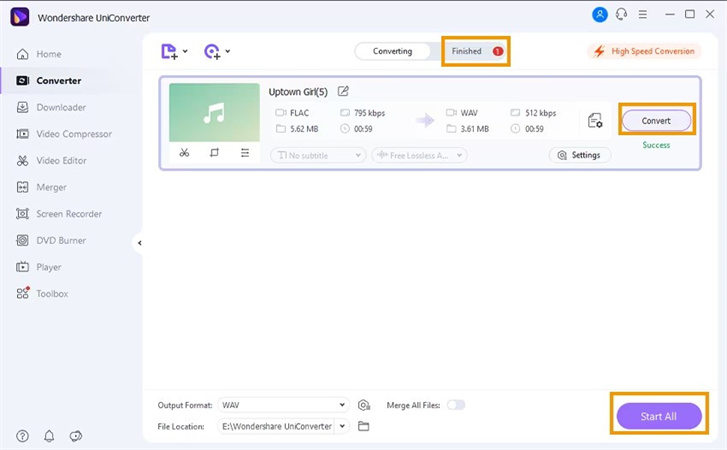727x450 pixels.
Task: Click the source format FLAC label
Action: [299, 113]
